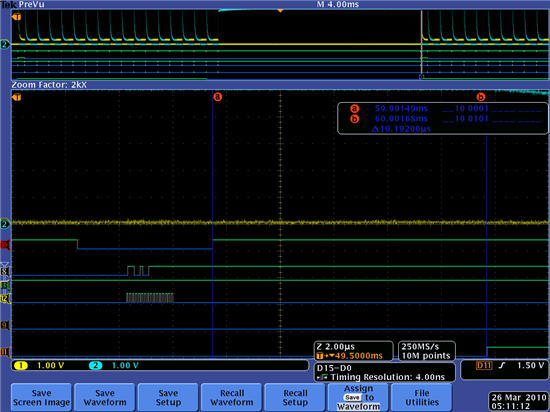Screen dimensions: 550x412
Task: Select the cyan channel 2 badge
Action: [x=95, y=366]
